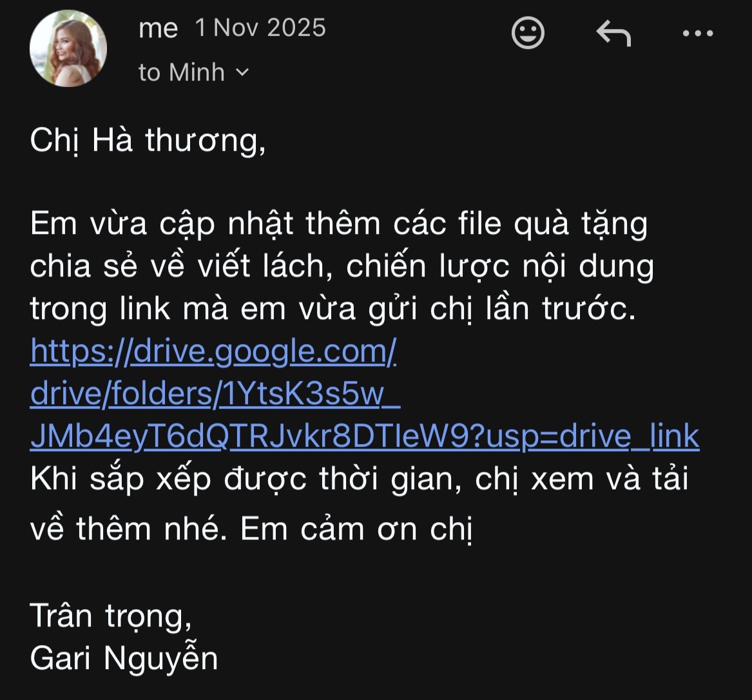Reply using the curved arrow icon
The image size is (752, 700).
click(x=613, y=33)
